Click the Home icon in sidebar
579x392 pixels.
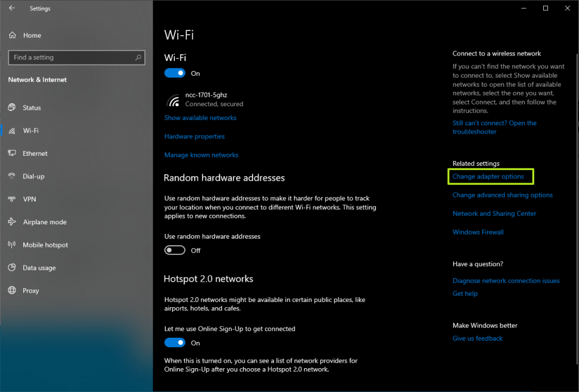[x=13, y=35]
